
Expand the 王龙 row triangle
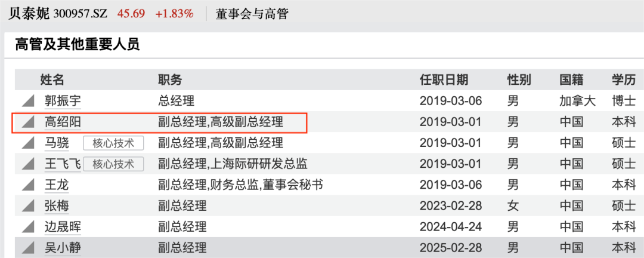pyautogui.click(x=28, y=185)
